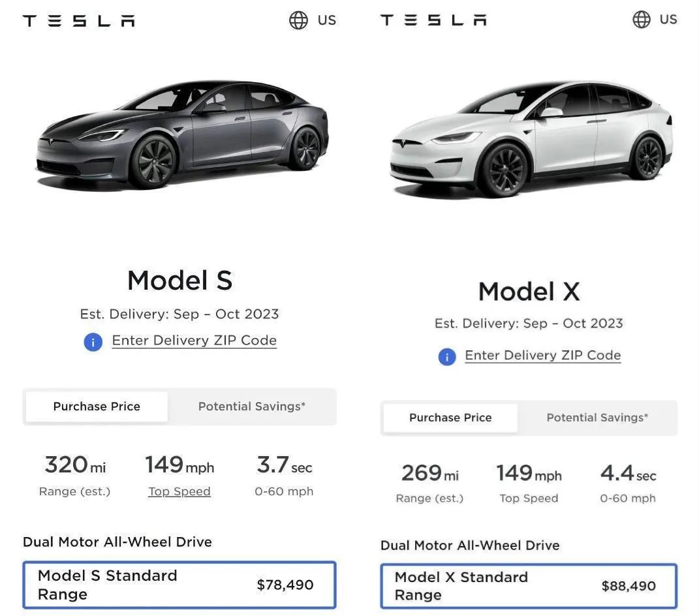This screenshot has height=616, width=699.
Task: Select Model S Standard Range option
Action: point(179,585)
